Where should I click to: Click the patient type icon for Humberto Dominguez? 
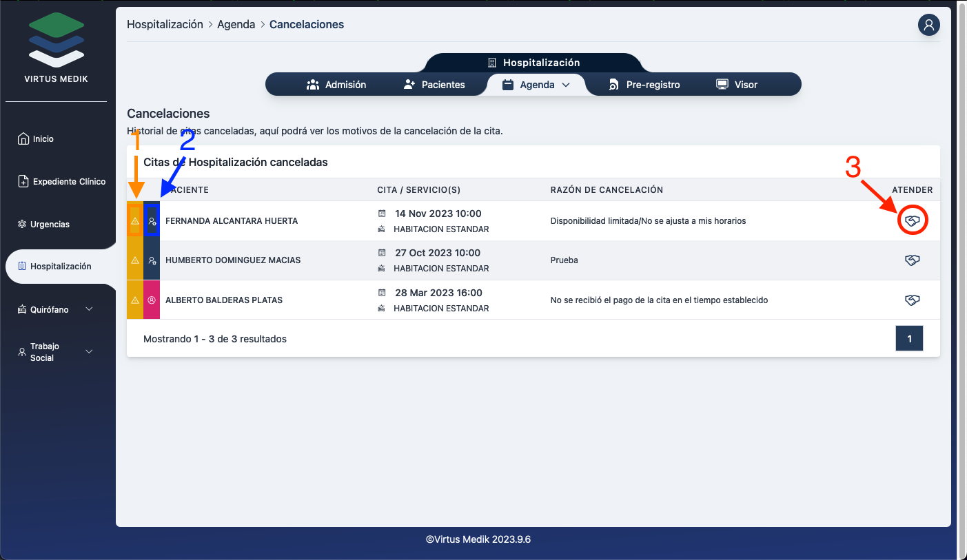[152, 260]
